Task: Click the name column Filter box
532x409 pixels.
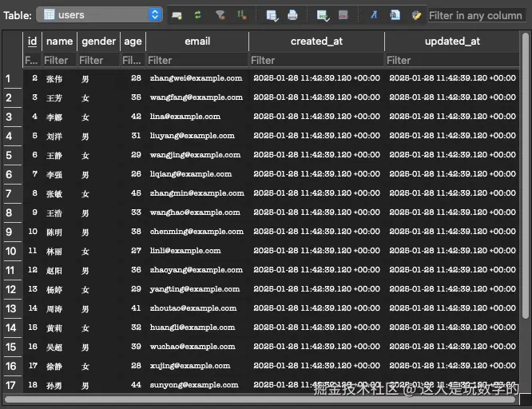Action: pos(59,61)
